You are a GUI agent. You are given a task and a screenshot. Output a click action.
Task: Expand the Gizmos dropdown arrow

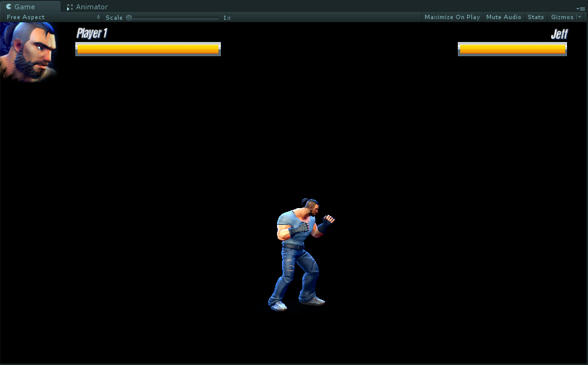click(x=580, y=17)
